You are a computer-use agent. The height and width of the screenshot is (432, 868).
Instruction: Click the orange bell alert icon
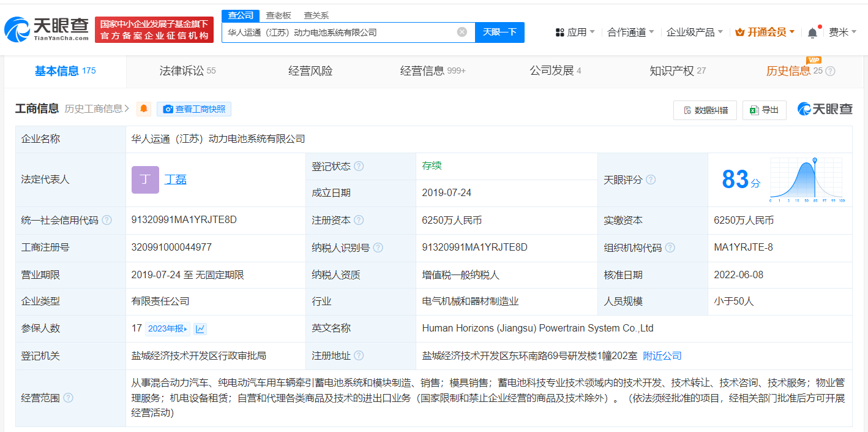click(144, 109)
